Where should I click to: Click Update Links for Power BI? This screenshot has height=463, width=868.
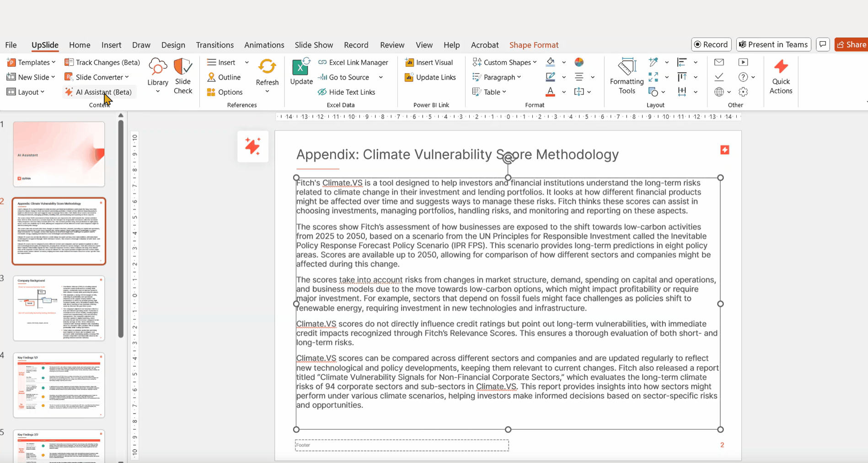(x=430, y=77)
